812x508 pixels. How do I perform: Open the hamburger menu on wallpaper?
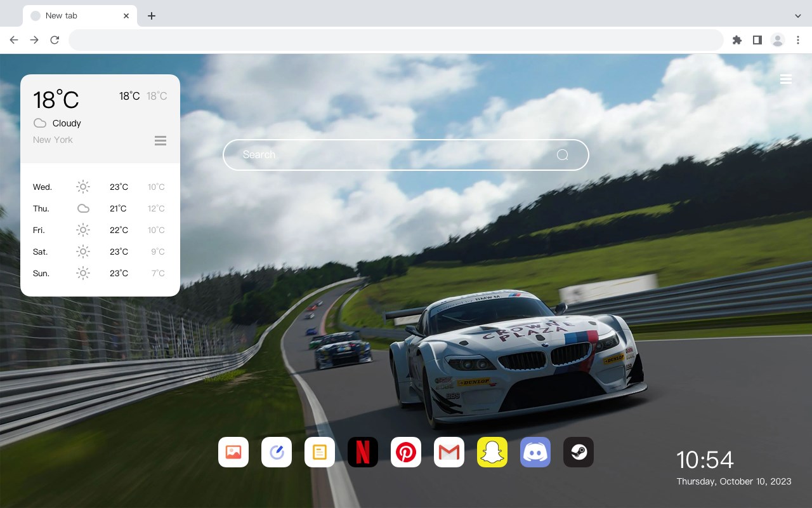coord(786,79)
